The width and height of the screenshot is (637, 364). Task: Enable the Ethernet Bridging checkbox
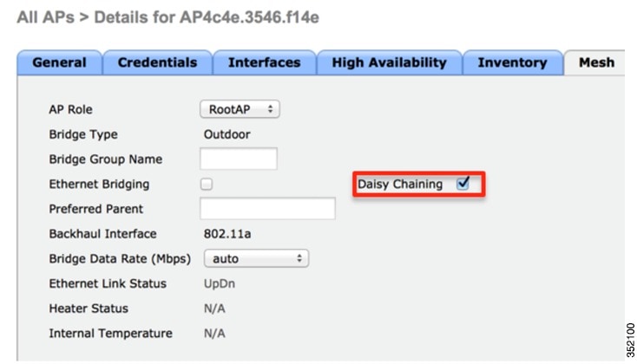pyautogui.click(x=207, y=185)
